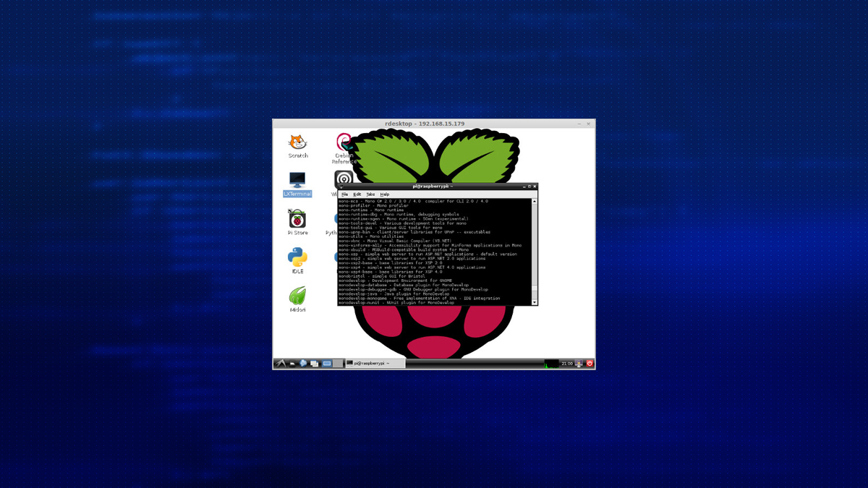Click the 'mono-winforms-a11y' accessibility line
The image size is (868, 488).
(x=430, y=245)
